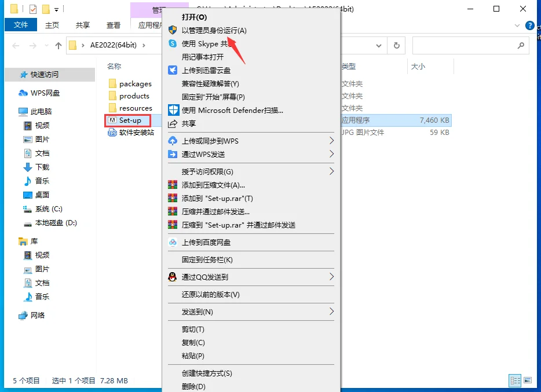
Task: Choose 用记事本打开 in context menu
Action: coord(203,57)
